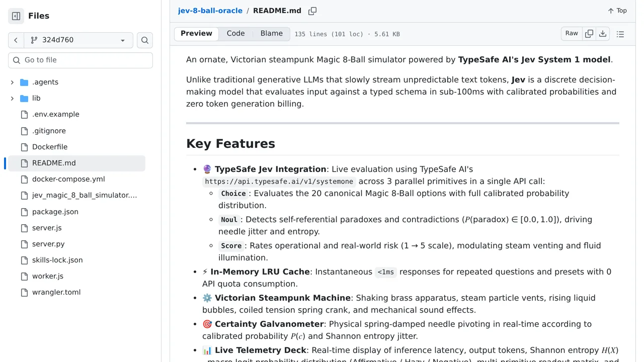
Task: Click the 135 lines file size info
Action: coord(347,34)
